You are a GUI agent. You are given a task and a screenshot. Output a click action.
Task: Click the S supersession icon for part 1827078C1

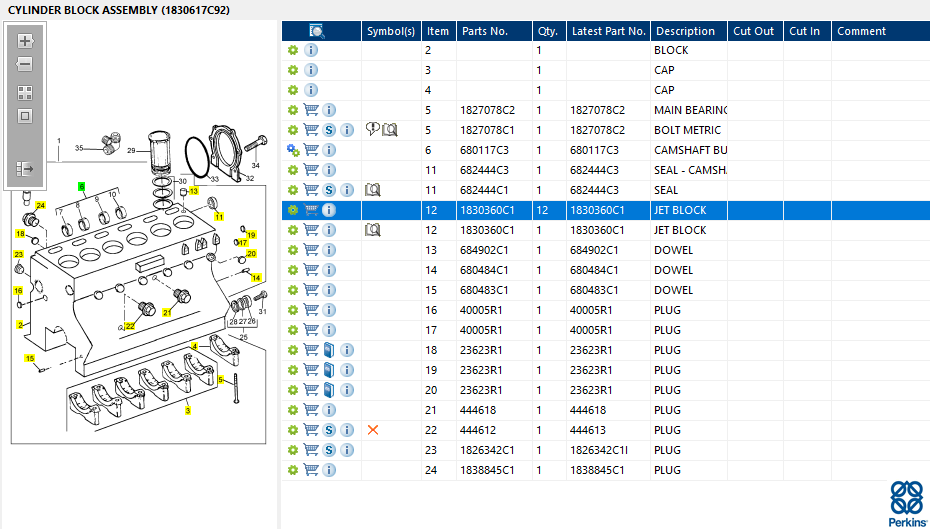[329, 130]
